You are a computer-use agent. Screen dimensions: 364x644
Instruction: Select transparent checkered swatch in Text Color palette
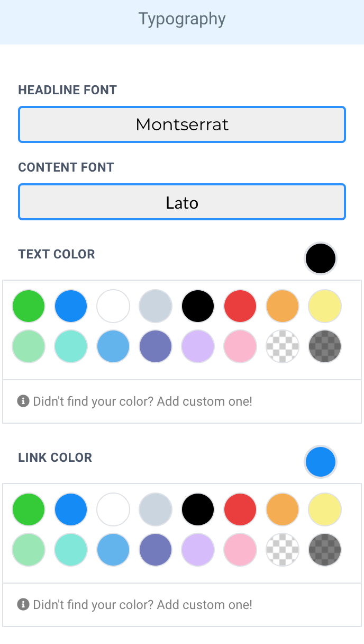(283, 346)
